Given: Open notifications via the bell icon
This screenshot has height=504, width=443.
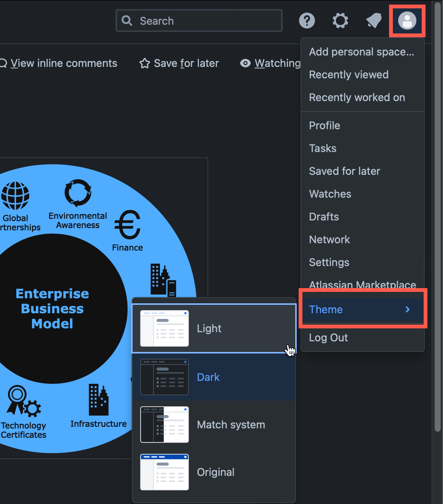Looking at the screenshot, I should point(373,21).
